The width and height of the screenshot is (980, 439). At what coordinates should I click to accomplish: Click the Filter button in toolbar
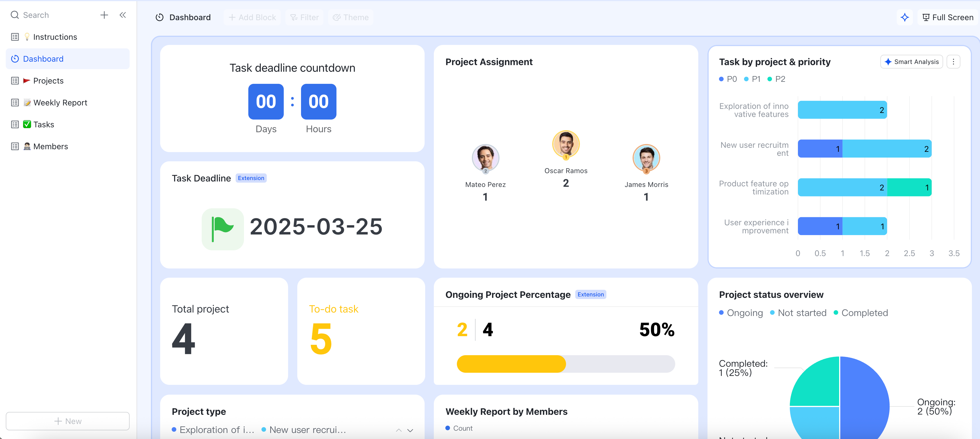(305, 18)
